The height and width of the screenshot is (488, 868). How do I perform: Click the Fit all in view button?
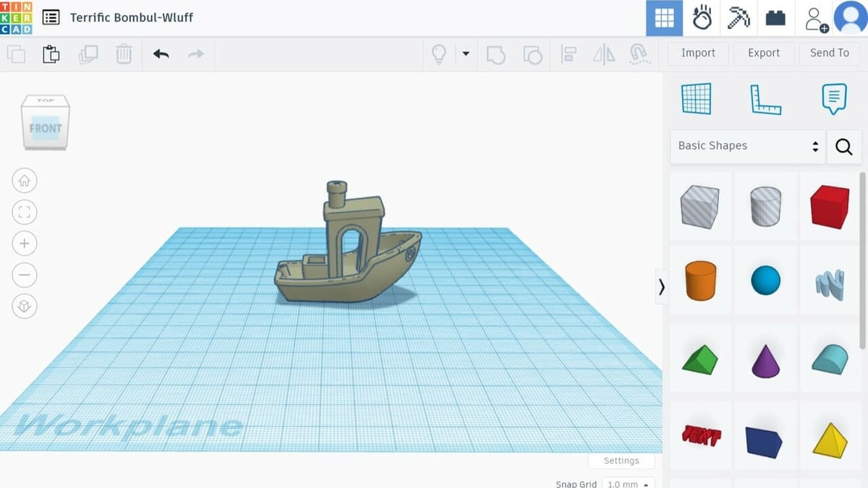click(25, 212)
